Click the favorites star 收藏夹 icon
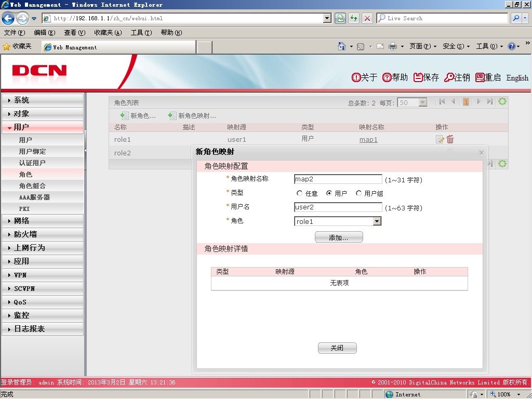Image resolution: width=532 pixels, height=399 pixels. [6, 46]
